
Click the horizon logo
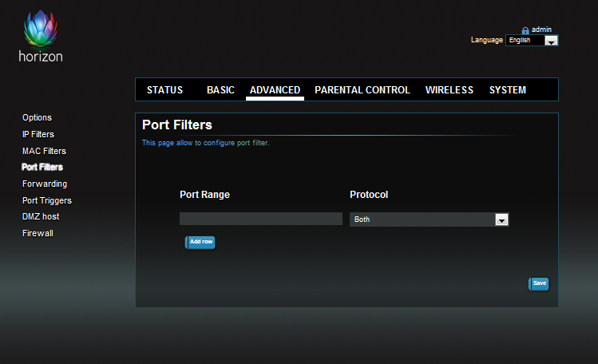click(x=41, y=36)
